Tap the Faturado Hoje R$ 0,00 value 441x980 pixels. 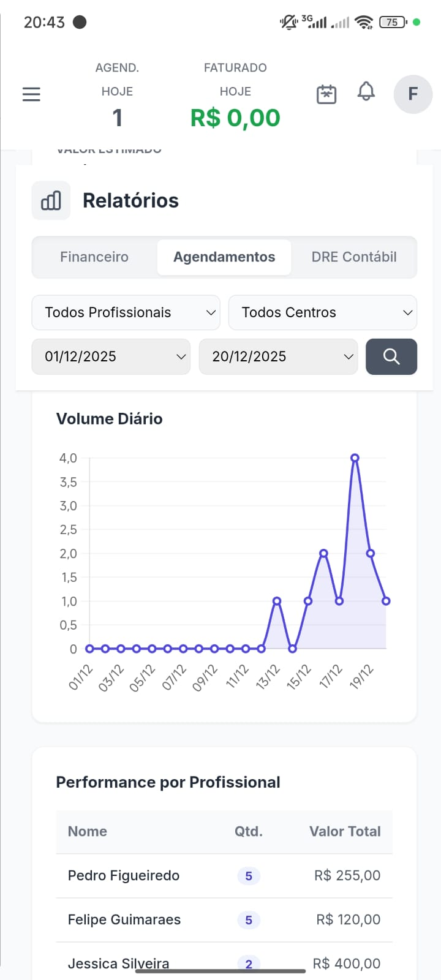pyautogui.click(x=235, y=118)
